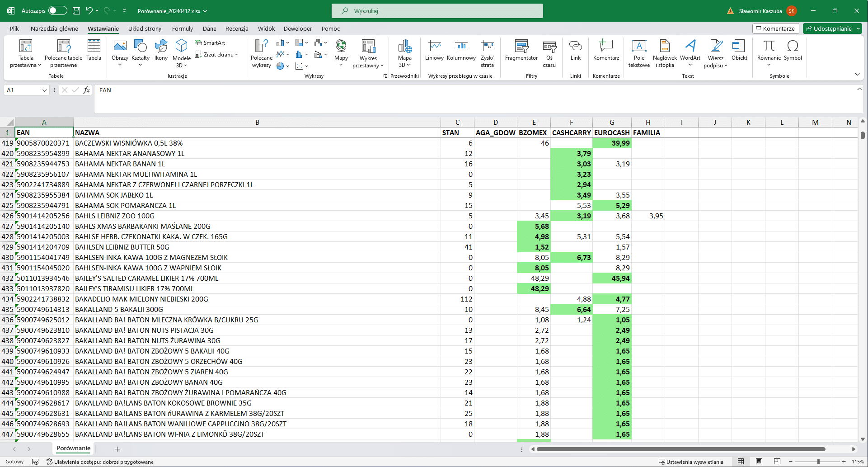This screenshot has width=868, height=467.
Task: Insert Modele 3D
Action: (181, 53)
